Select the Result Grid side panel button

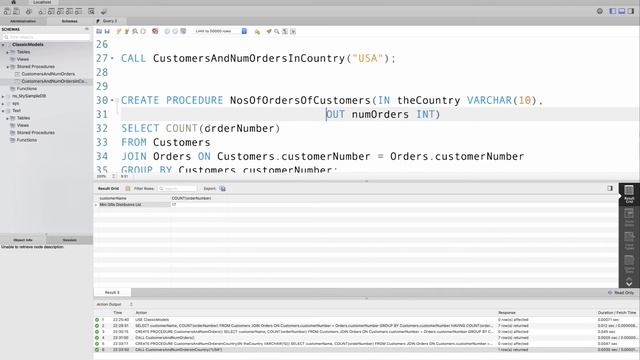[x=629, y=193]
